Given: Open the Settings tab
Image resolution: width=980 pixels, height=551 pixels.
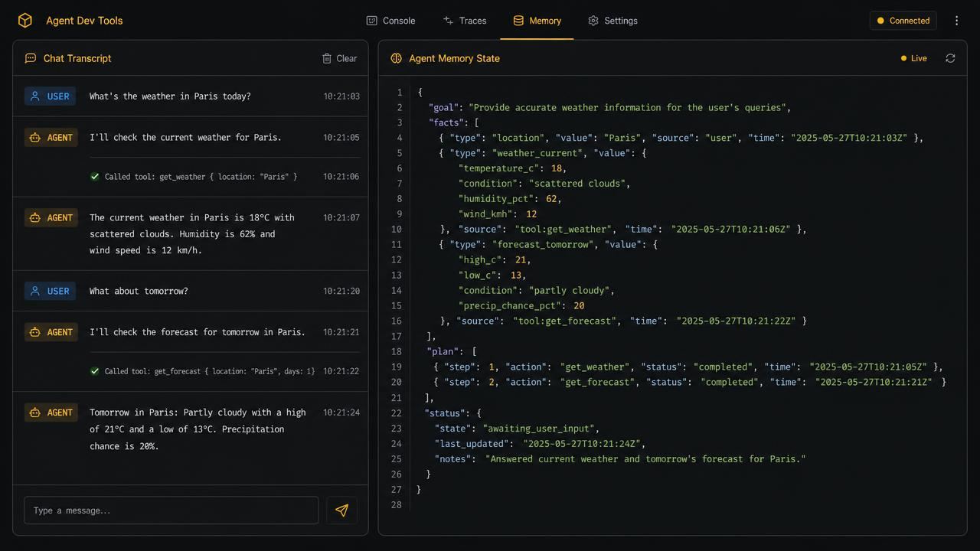Looking at the screenshot, I should tap(612, 21).
